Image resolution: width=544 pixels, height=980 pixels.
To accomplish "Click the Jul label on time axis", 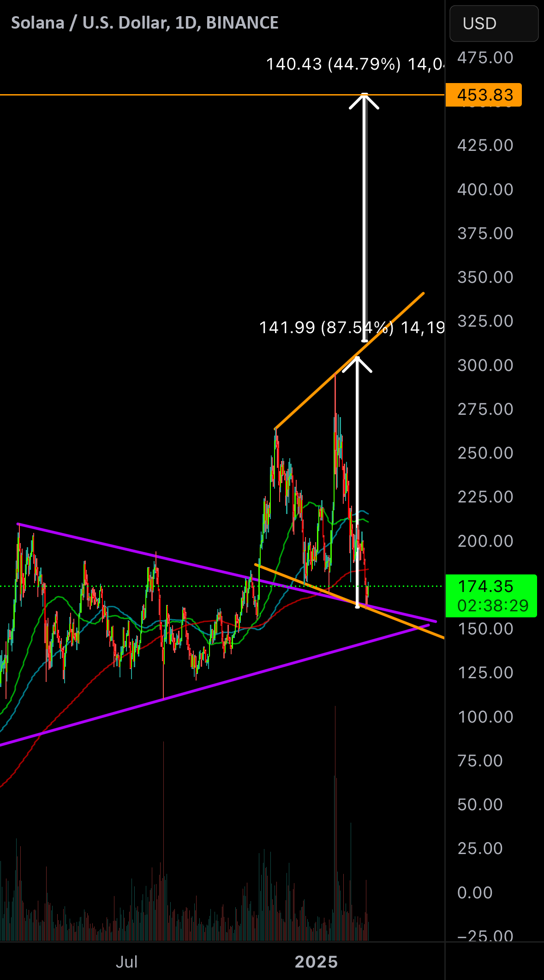I will pos(126,962).
